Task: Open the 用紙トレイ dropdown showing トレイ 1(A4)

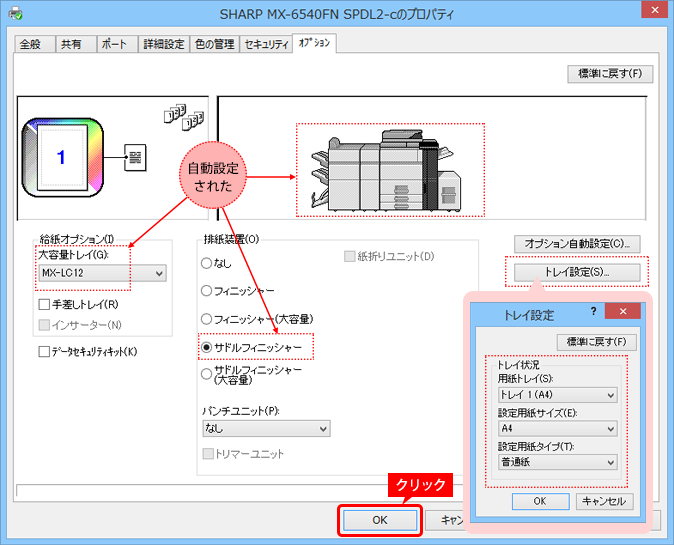Action: point(557,394)
